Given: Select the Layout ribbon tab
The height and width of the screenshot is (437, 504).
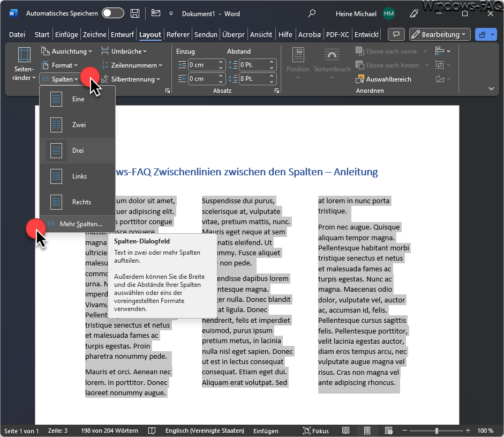Looking at the screenshot, I should click(150, 34).
